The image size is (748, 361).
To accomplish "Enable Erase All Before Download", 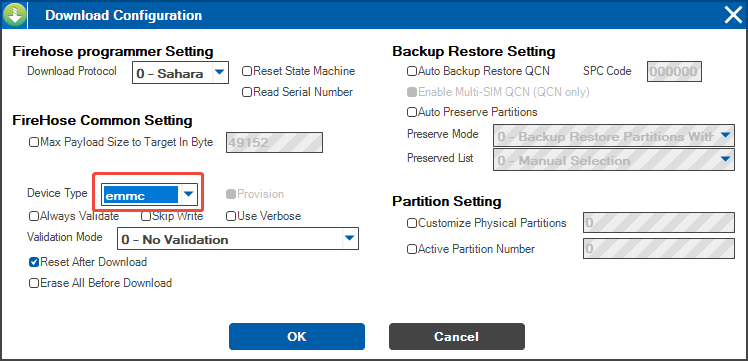I will 34,283.
